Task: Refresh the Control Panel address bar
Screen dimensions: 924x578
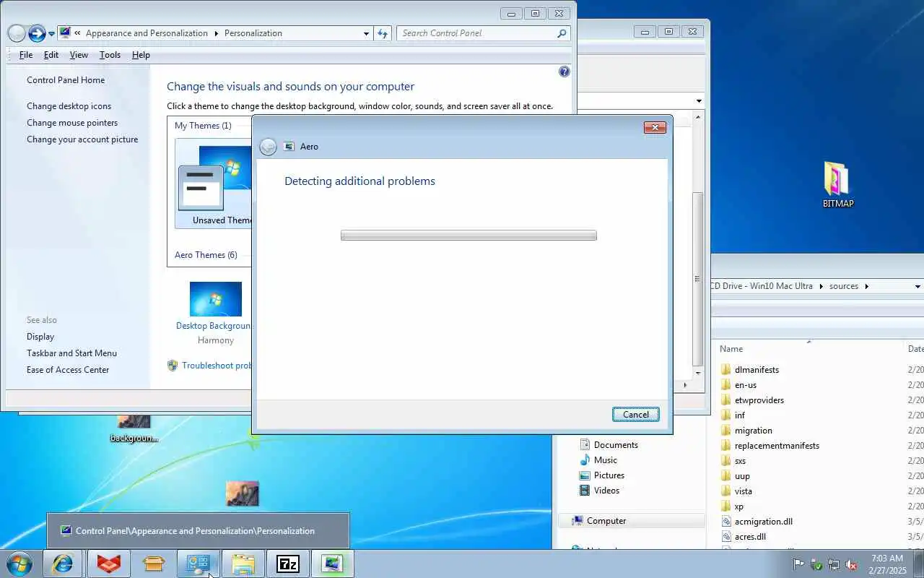Action: pos(383,33)
